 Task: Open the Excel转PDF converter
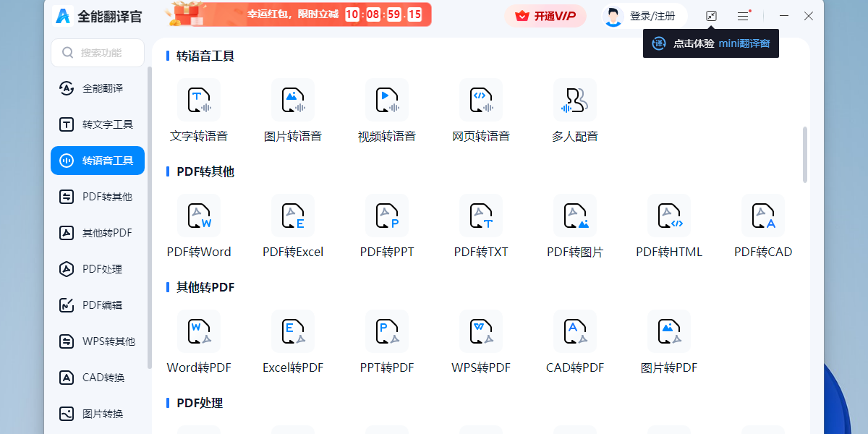[x=293, y=342]
